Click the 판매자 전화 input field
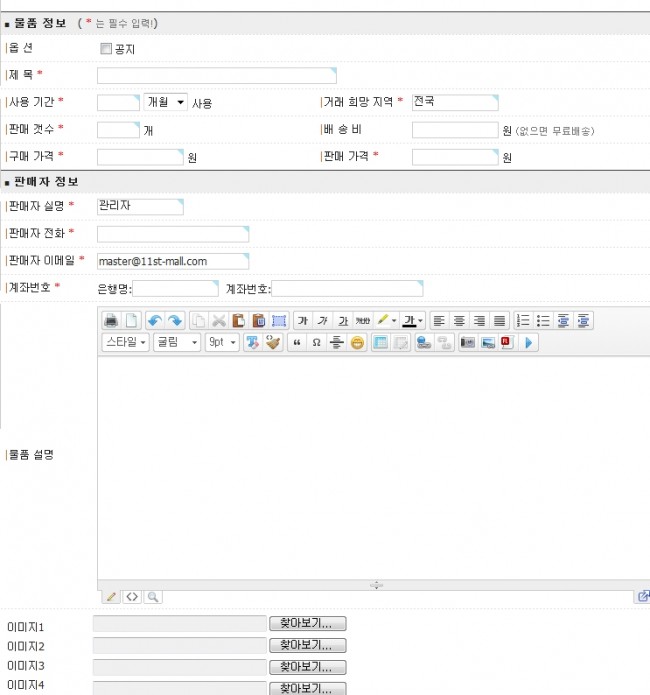Screen dimensions: 650x695 pyautogui.click(x=172, y=234)
